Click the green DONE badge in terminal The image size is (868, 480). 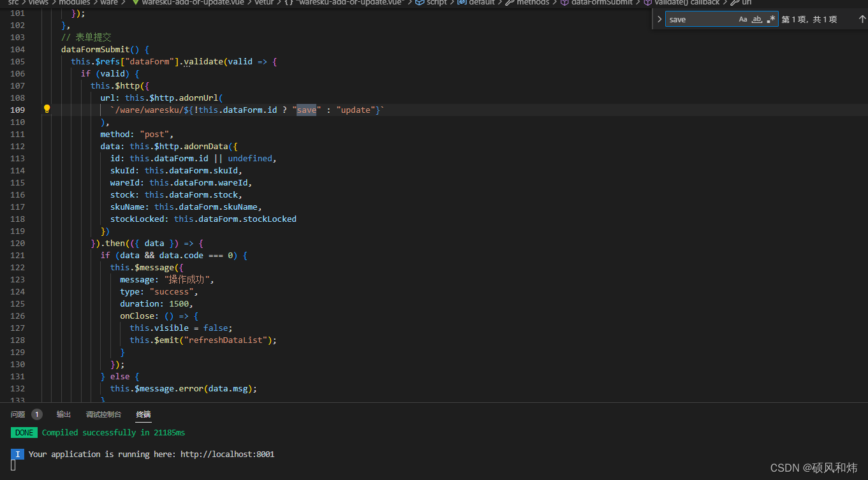[x=24, y=432]
